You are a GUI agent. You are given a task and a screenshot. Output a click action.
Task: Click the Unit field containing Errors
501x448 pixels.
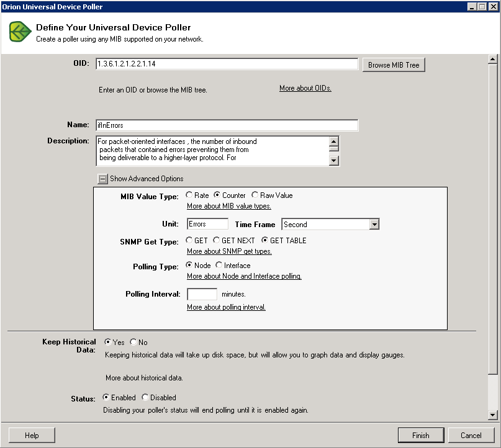click(x=207, y=224)
